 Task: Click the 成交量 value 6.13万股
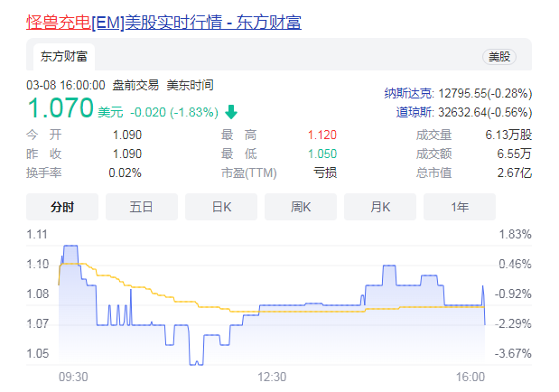click(x=508, y=135)
